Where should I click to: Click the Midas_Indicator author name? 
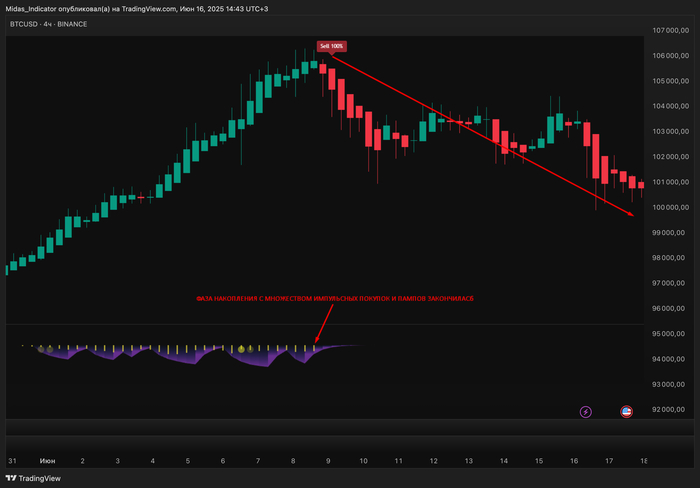pyautogui.click(x=40, y=9)
